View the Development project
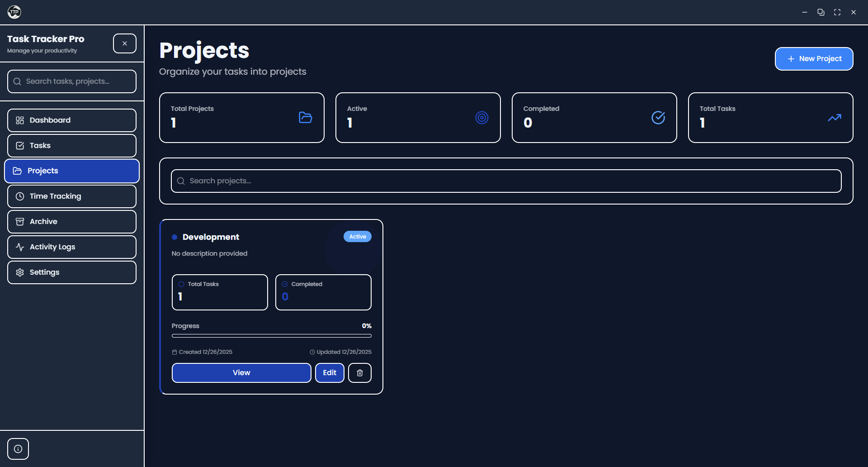The image size is (868, 467). (241, 372)
